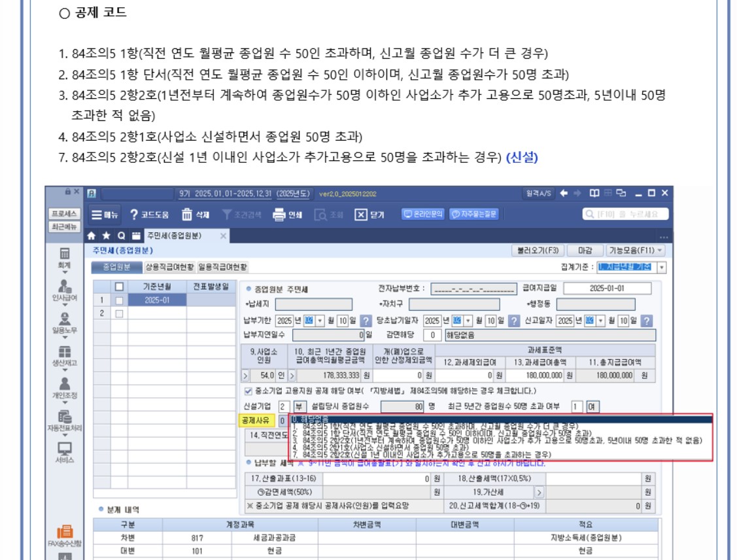The width and height of the screenshot is (737, 560).
Task: Toggle 중소기업 고용지원 공제 해당 여부 checkbox
Action: click(249, 391)
